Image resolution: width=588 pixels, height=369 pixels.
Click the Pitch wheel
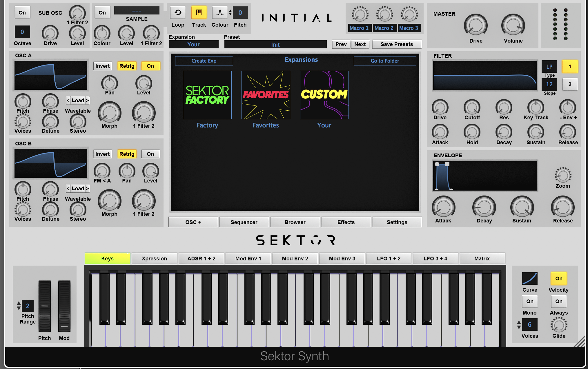point(45,306)
